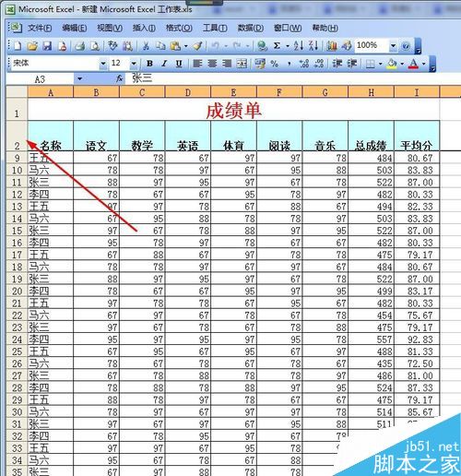461x476 pixels.
Task: Click the Paste clipboard icon
Action: click(x=175, y=46)
